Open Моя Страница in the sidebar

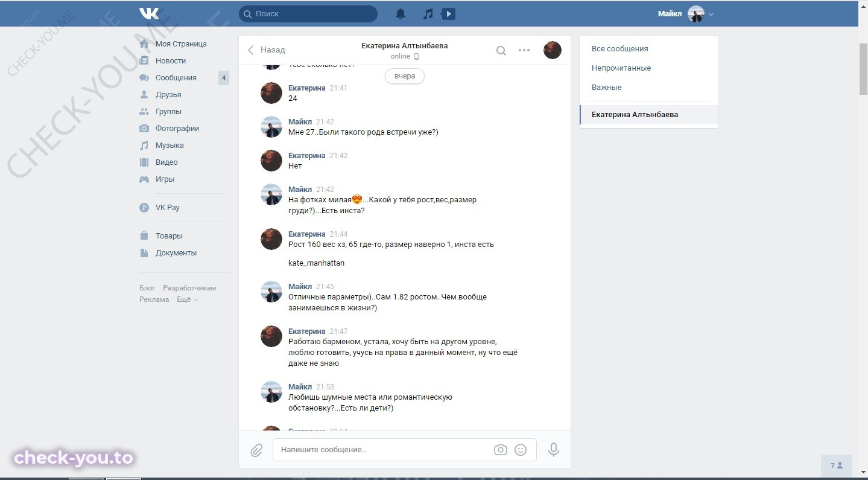[181, 44]
